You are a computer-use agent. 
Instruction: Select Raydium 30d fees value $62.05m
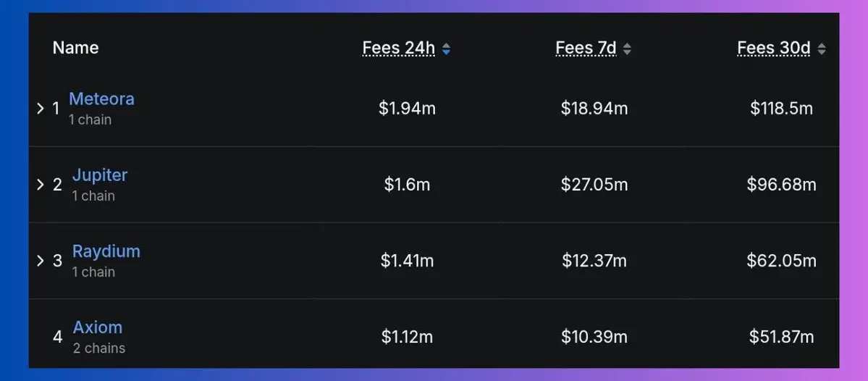coord(781,261)
